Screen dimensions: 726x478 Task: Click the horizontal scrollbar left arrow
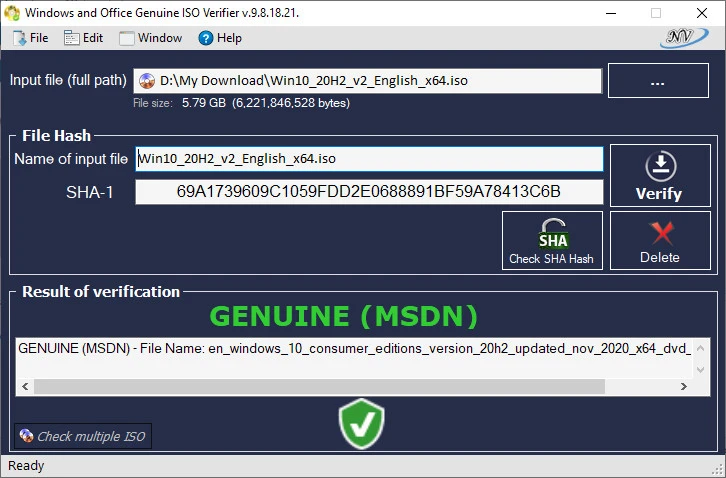(25, 386)
